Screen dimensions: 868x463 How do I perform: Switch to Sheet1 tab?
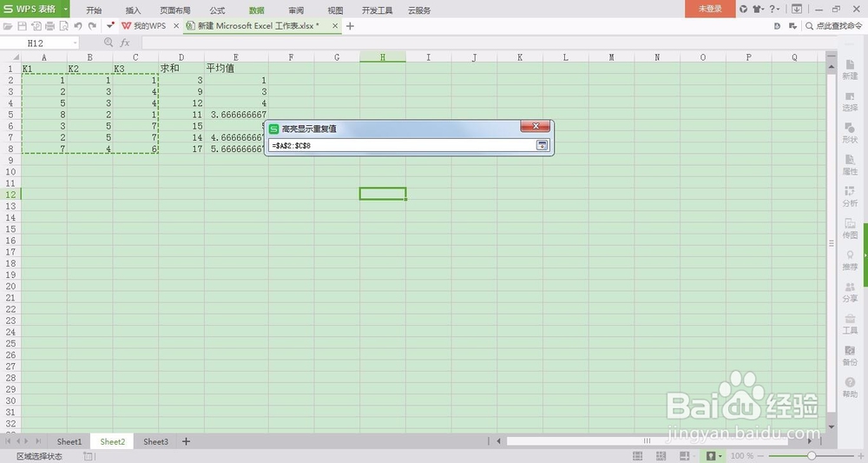(x=69, y=441)
